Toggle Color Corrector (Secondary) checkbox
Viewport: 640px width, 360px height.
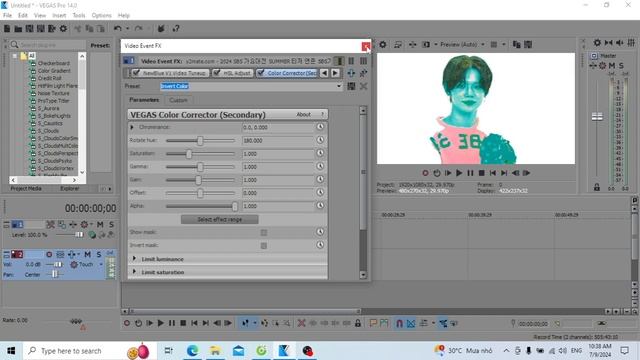click(260, 73)
